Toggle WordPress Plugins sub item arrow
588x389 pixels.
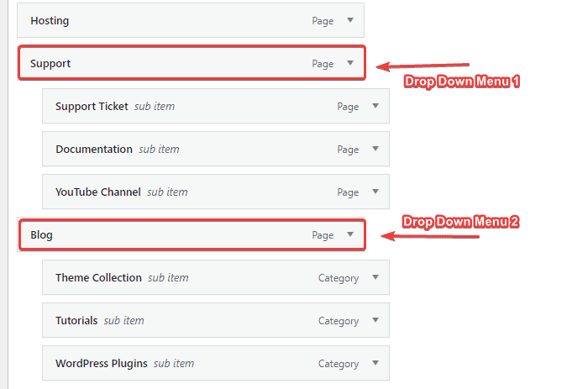coord(375,363)
